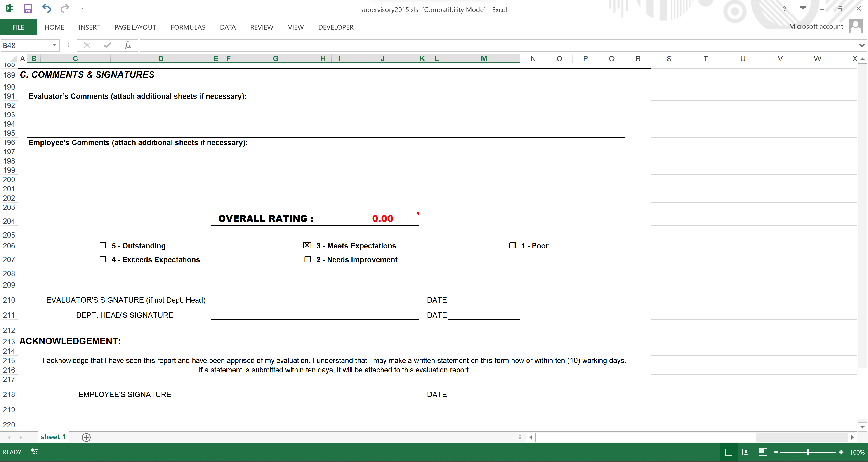Uncheck the 3 - Meets Expectations checkbox
Viewport: 868px width, 462px height.
(307, 245)
